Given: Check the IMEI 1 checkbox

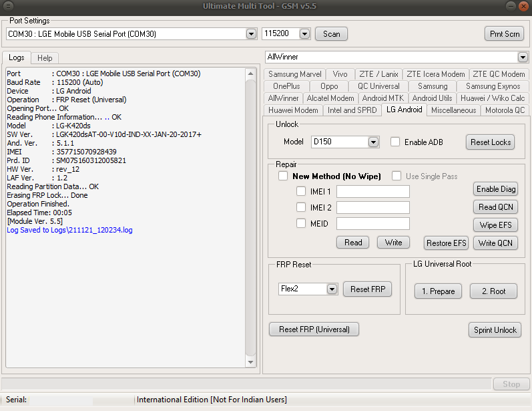Looking at the screenshot, I should 301,191.
